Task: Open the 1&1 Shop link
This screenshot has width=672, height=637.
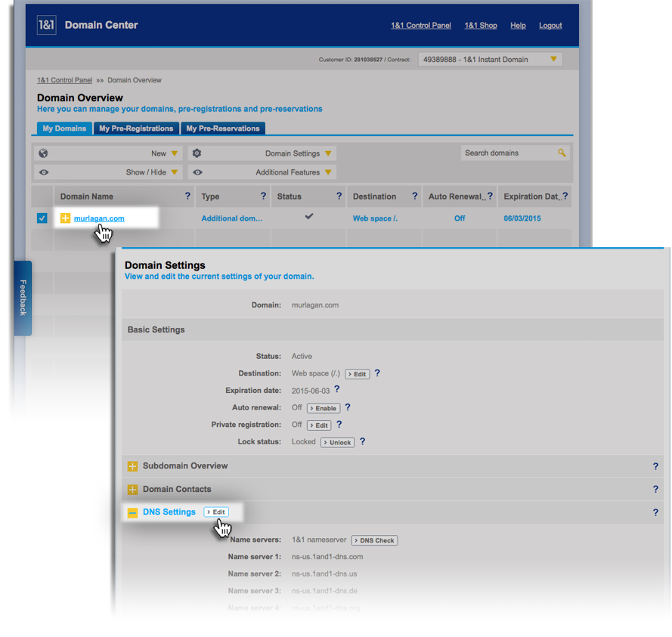Action: point(481,25)
